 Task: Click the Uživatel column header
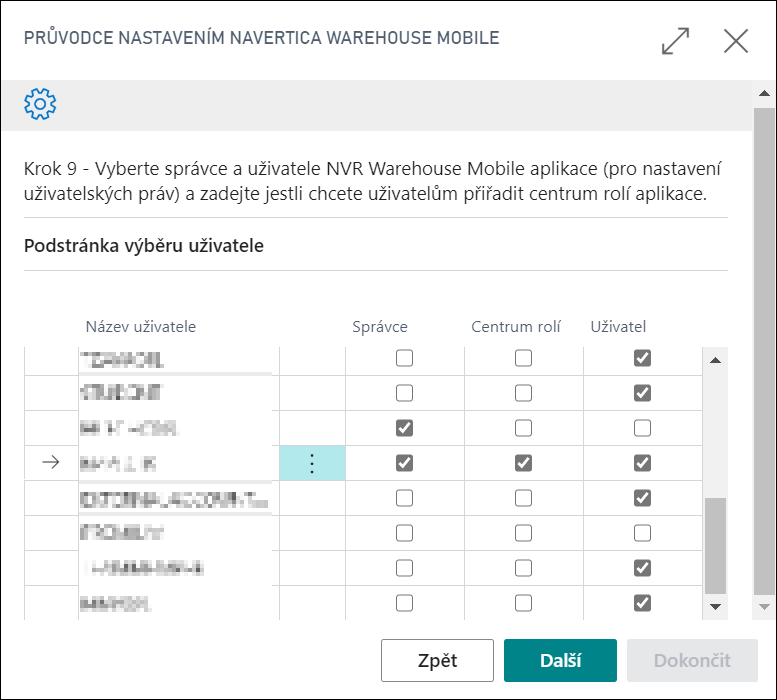point(618,326)
